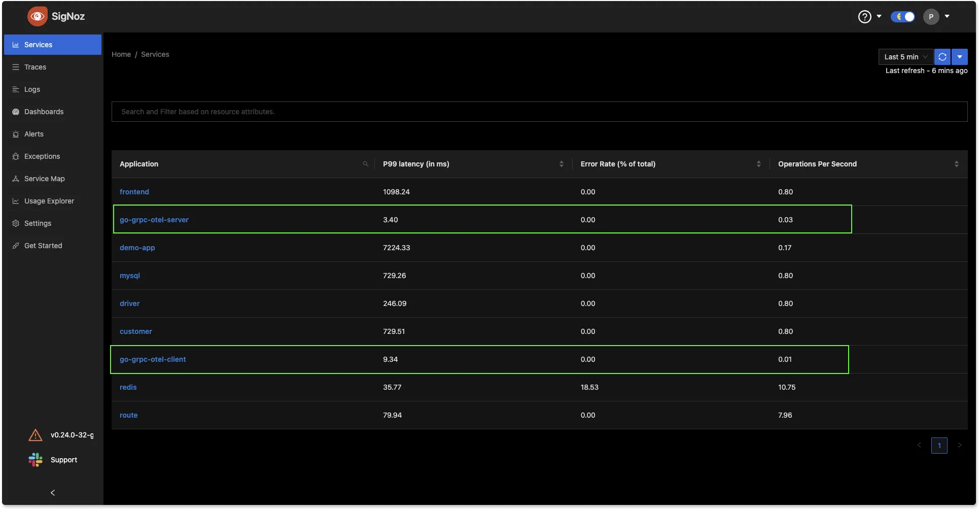
Task: Click the Alerts bell icon
Action: 16,134
